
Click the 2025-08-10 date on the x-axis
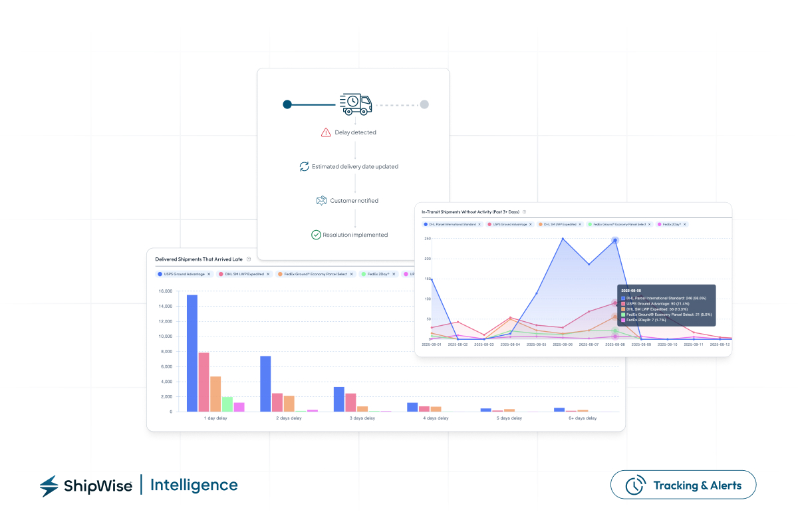667,344
